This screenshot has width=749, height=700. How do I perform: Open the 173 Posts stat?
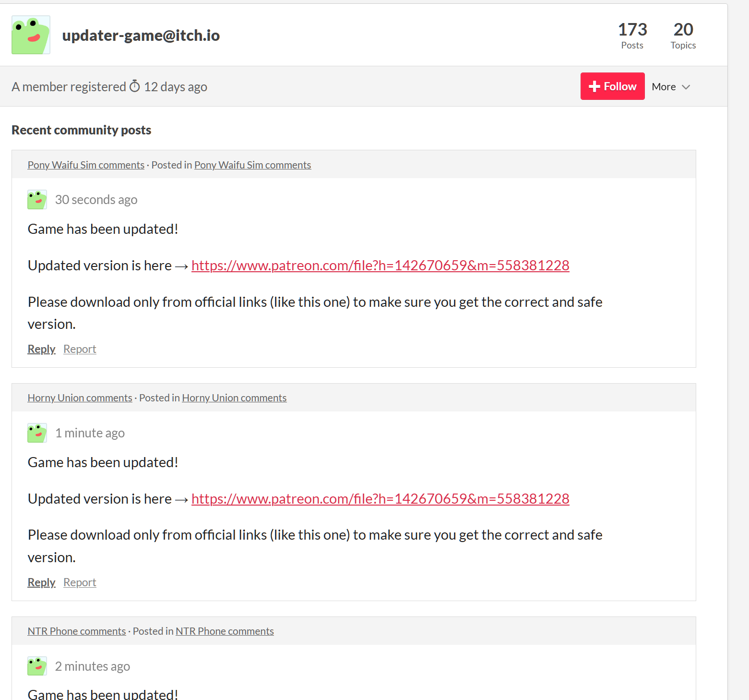[632, 36]
